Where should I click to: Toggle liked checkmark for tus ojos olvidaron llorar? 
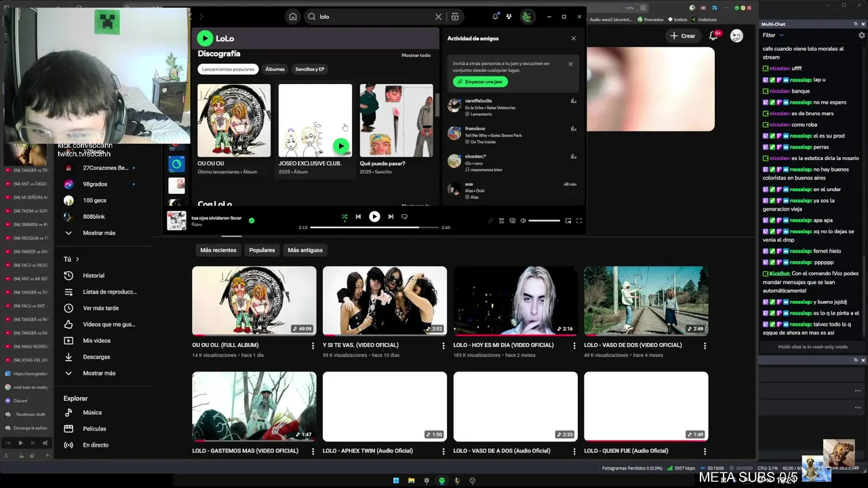252,220
